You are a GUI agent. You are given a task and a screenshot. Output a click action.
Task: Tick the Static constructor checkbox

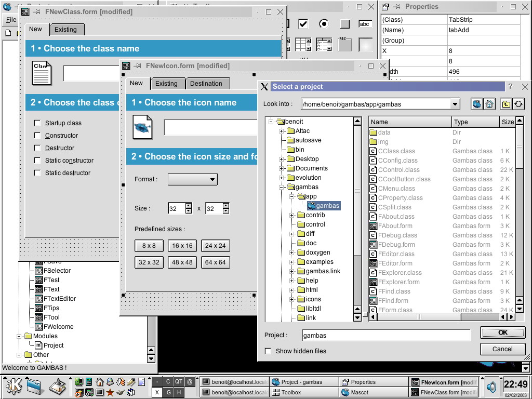tap(37, 161)
